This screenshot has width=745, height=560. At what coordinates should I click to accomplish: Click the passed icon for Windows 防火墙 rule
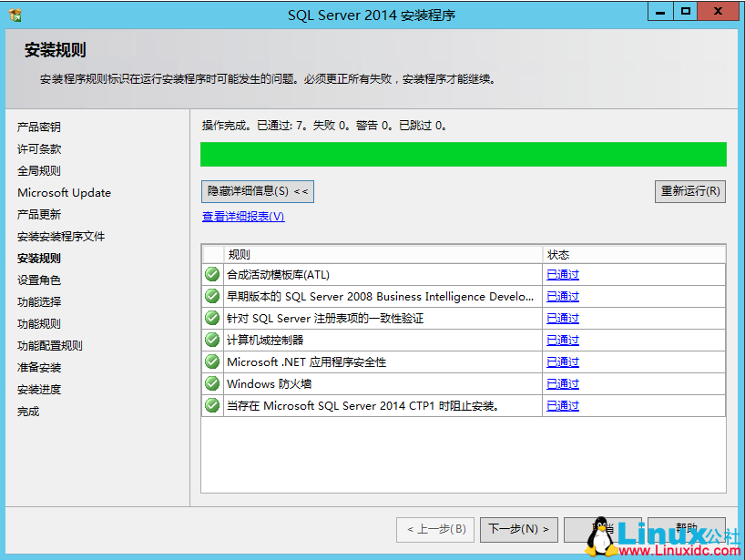pyautogui.click(x=211, y=383)
